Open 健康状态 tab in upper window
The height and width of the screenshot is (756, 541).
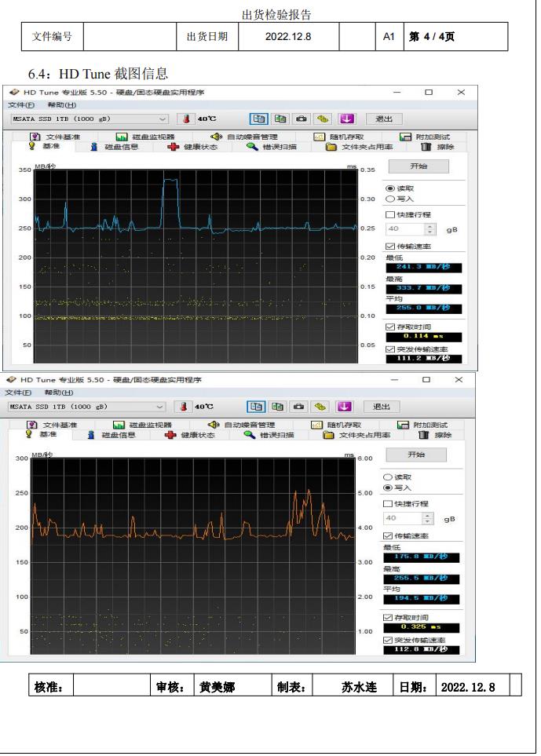tap(192, 147)
